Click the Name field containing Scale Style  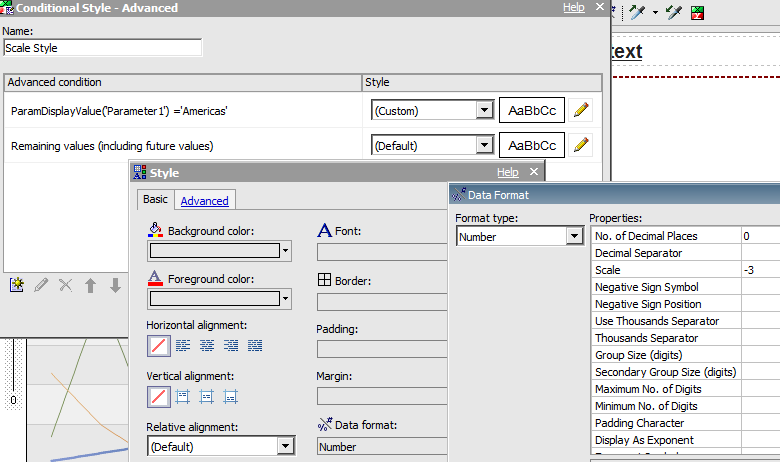102,48
